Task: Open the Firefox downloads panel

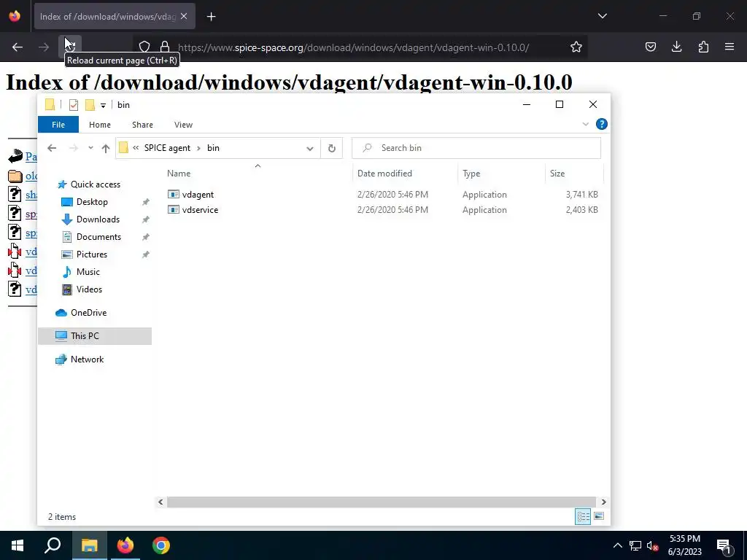Action: [676, 47]
